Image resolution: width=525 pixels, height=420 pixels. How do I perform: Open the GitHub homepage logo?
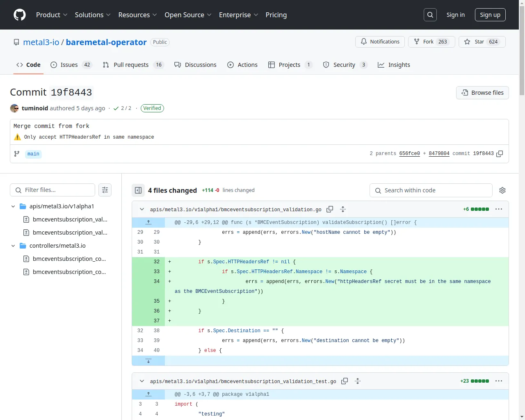[x=20, y=15]
